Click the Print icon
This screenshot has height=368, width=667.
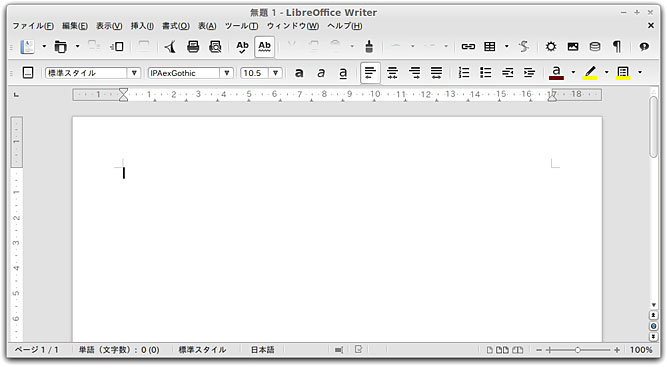(x=193, y=46)
